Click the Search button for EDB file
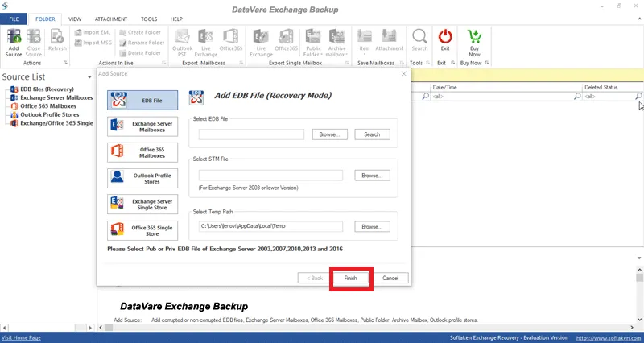Screen dimensions: 644x343 click(x=372, y=134)
